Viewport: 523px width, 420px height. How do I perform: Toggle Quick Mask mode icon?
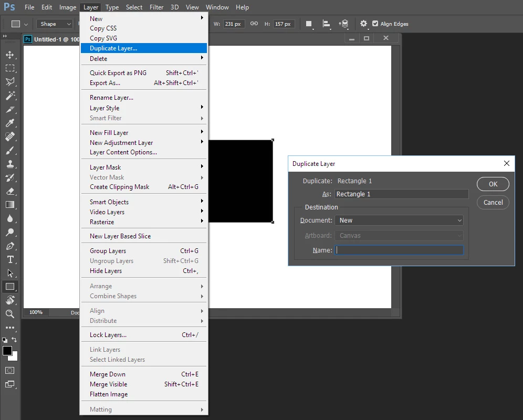pos(10,370)
